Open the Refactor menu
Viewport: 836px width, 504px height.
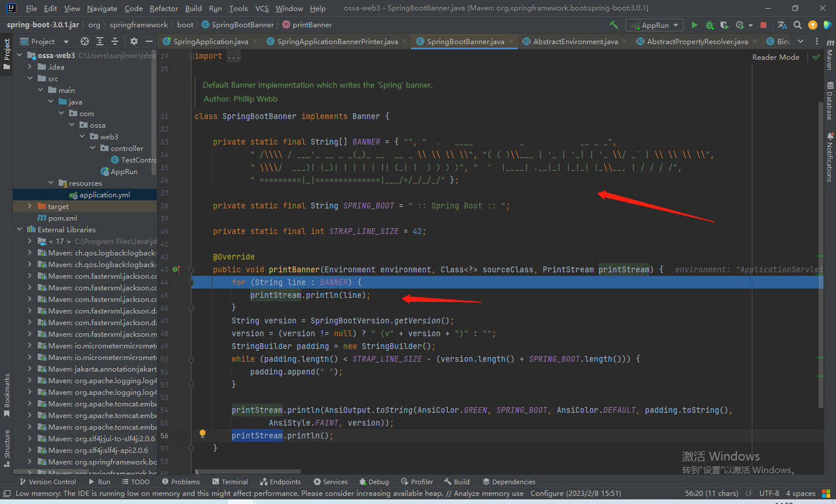(x=164, y=8)
